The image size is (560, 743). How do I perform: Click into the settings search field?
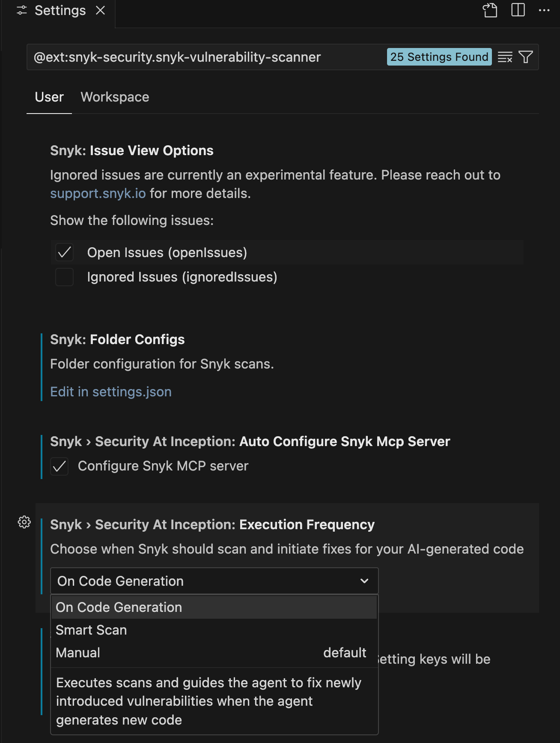click(206, 57)
